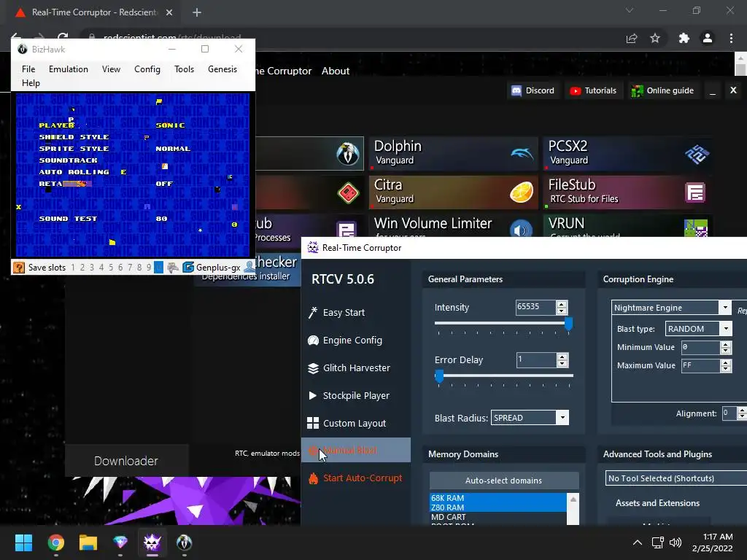Open Chrome profile avatar

708,38
